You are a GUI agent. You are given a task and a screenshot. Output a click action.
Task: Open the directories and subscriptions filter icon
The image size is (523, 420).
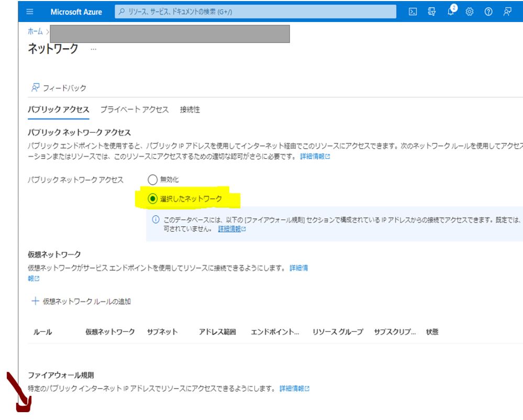431,12
